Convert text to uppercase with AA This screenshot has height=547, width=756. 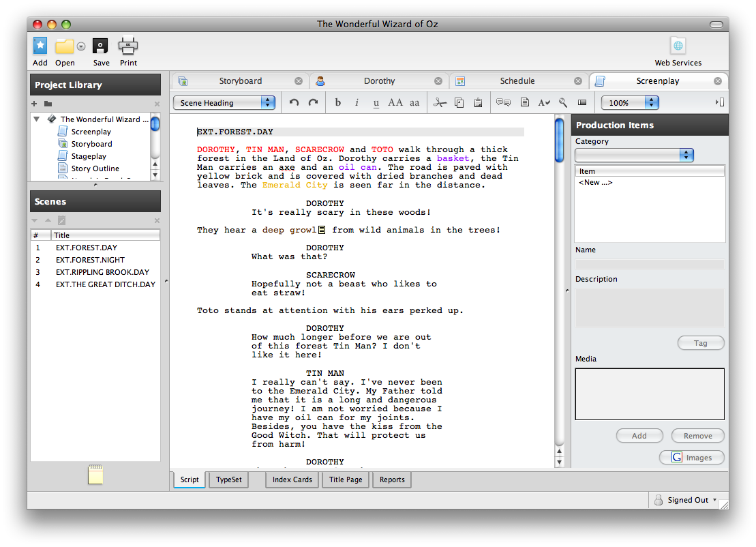point(395,102)
